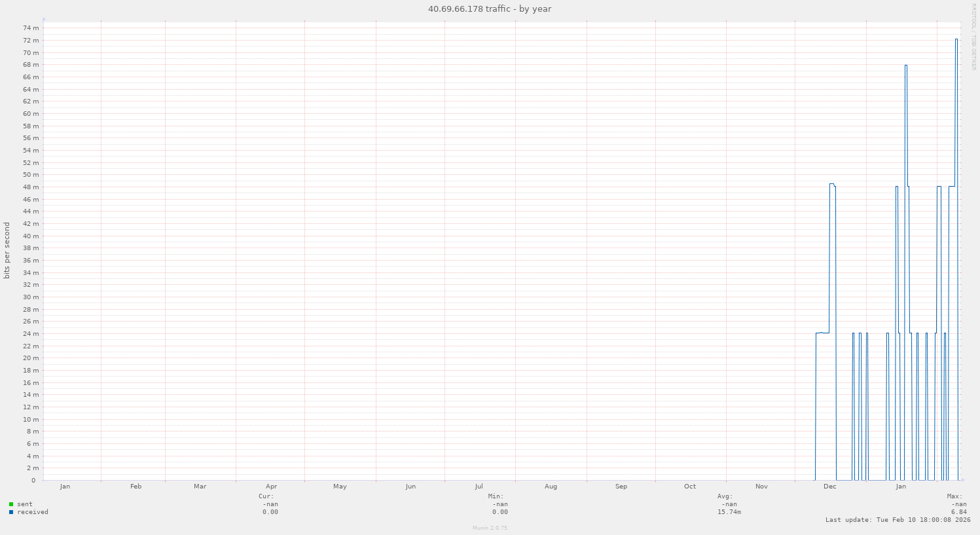Click the 'Aug' month label on x-axis

551,487
